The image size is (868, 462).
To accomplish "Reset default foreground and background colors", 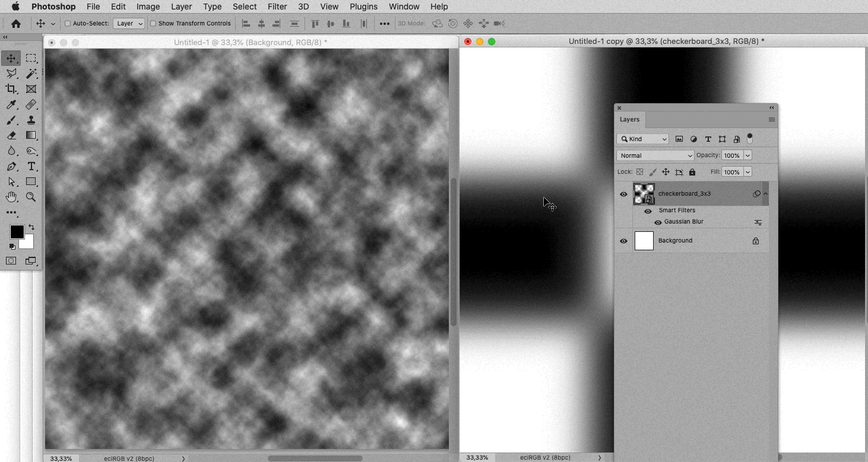I will (x=11, y=246).
